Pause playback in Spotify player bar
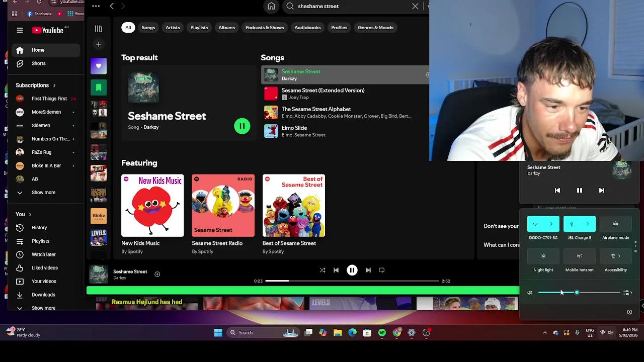 click(352, 270)
